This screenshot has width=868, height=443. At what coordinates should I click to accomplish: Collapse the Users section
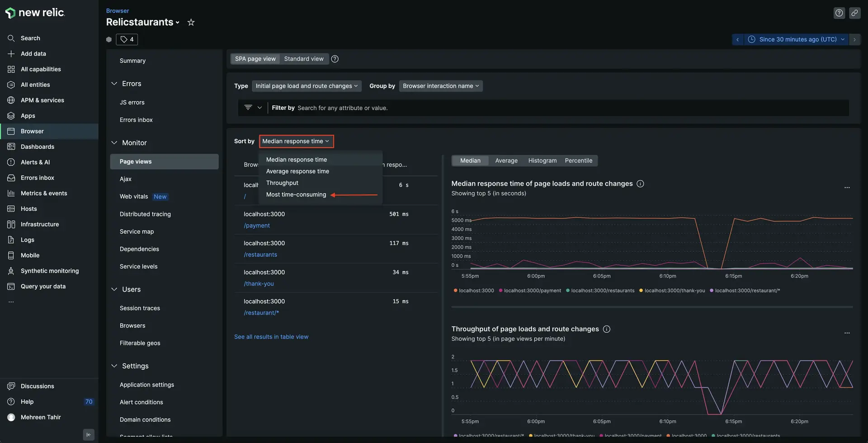pyautogui.click(x=114, y=289)
